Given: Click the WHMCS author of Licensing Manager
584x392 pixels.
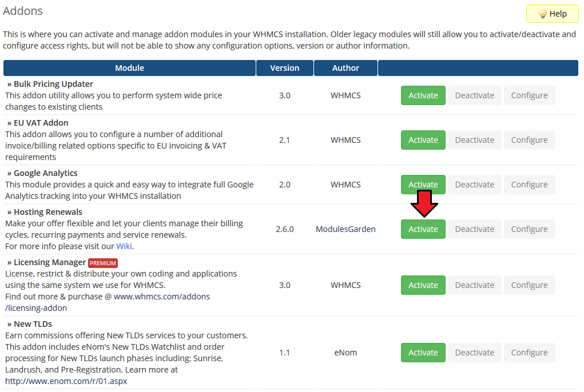Looking at the screenshot, I should (x=345, y=285).
